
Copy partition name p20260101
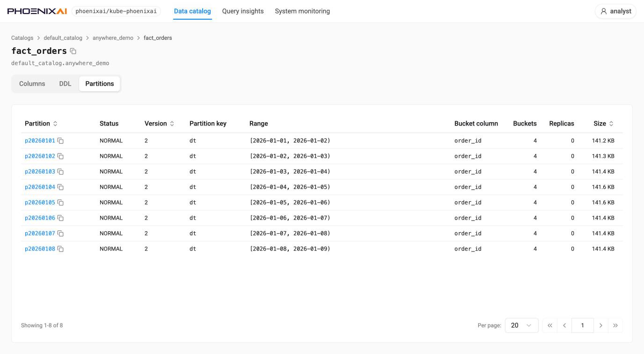point(60,141)
